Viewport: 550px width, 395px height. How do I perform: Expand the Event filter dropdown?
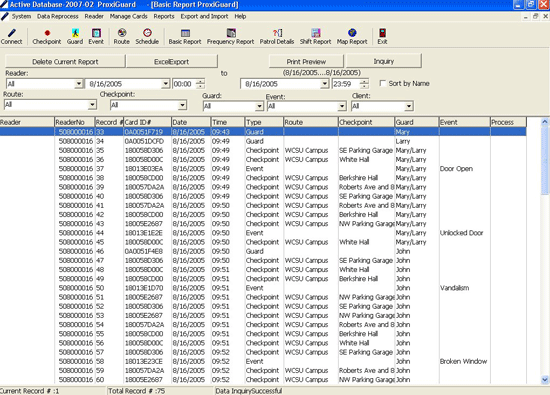pos(342,106)
